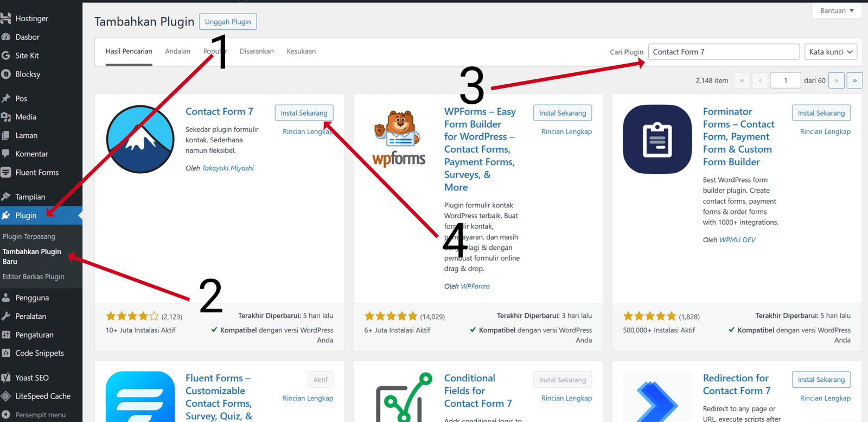
Task: Open the Pengaturan settings icon
Action: 6,335
